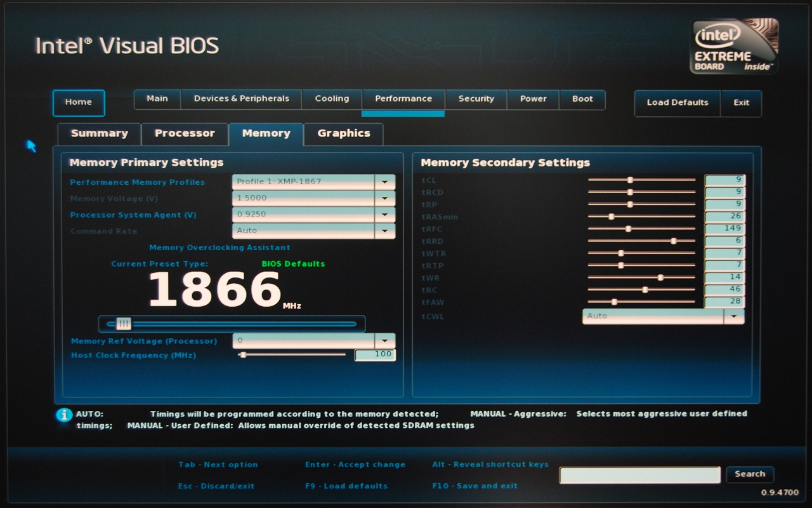Image resolution: width=812 pixels, height=508 pixels.
Task: Expand Performance Memory Profiles dropdown arrow
Action: pyautogui.click(x=385, y=182)
